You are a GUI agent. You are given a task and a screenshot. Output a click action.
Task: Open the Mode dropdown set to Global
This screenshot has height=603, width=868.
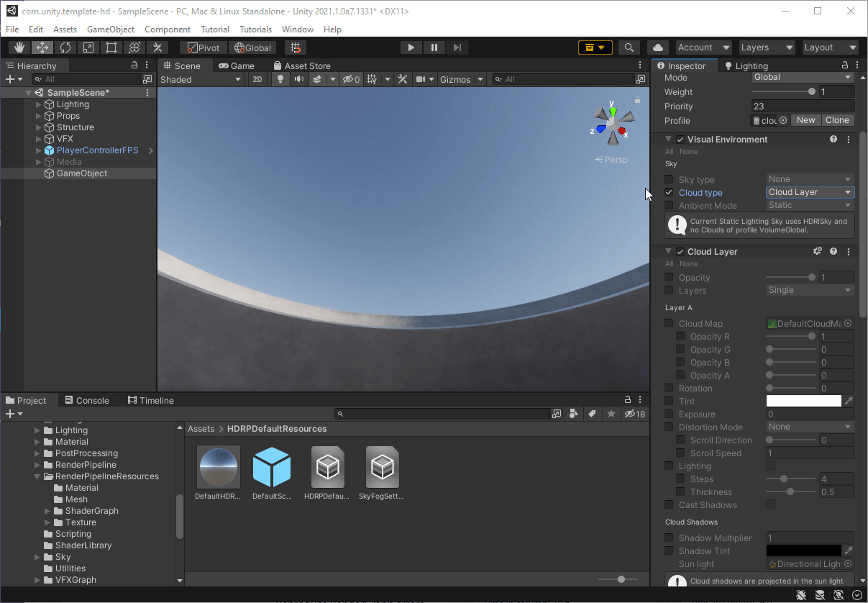coord(803,77)
